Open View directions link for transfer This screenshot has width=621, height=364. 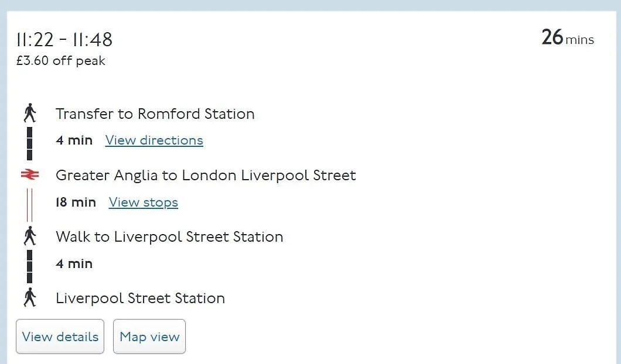click(154, 140)
